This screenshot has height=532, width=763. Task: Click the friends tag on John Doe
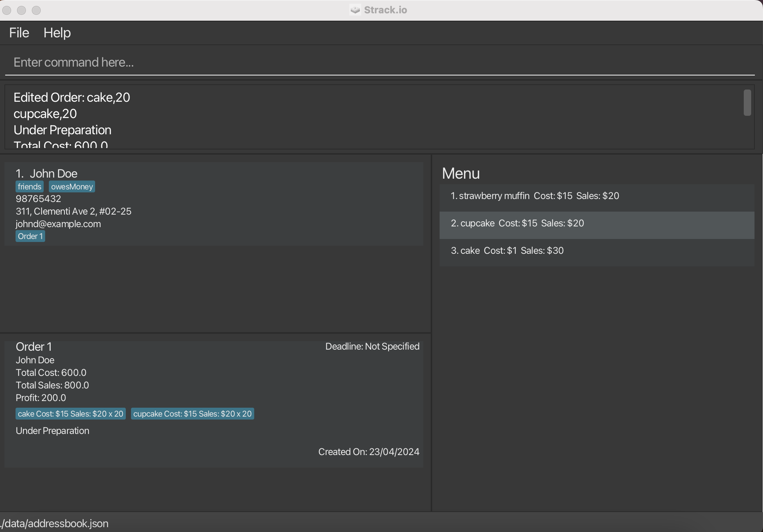tap(30, 186)
